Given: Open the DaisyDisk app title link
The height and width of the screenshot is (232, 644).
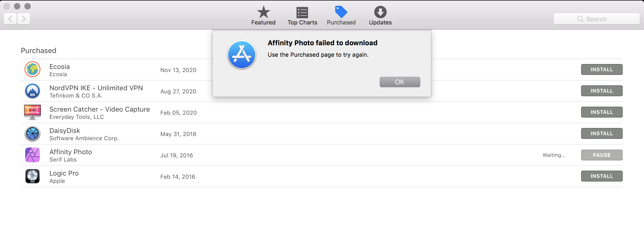Looking at the screenshot, I should coord(65,131).
